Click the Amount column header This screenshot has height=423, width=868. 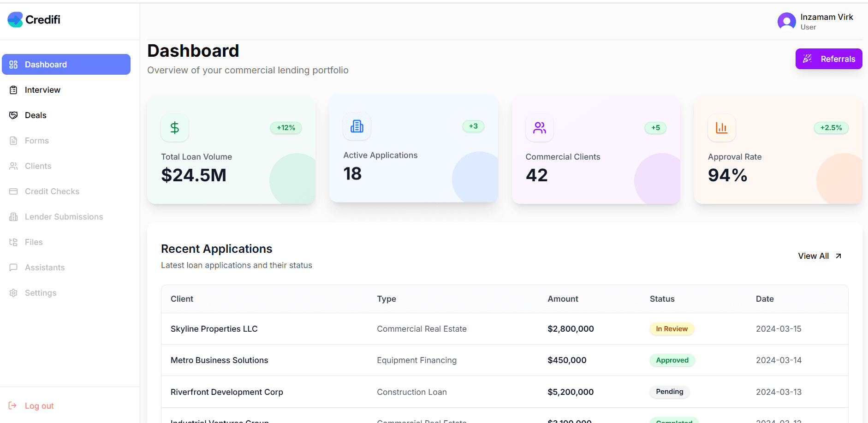pyautogui.click(x=563, y=299)
